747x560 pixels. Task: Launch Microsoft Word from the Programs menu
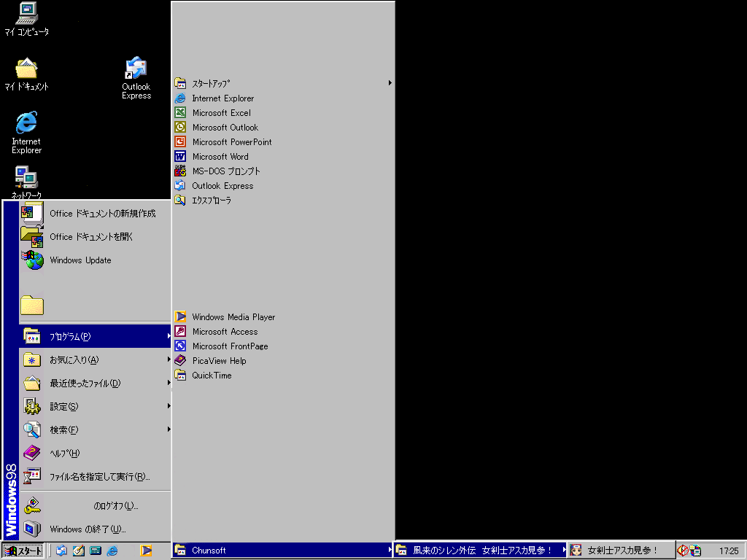(283, 157)
